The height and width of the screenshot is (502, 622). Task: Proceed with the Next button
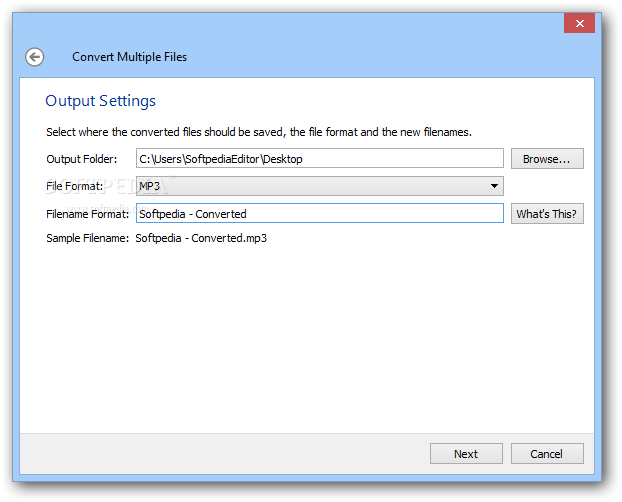pos(466,454)
